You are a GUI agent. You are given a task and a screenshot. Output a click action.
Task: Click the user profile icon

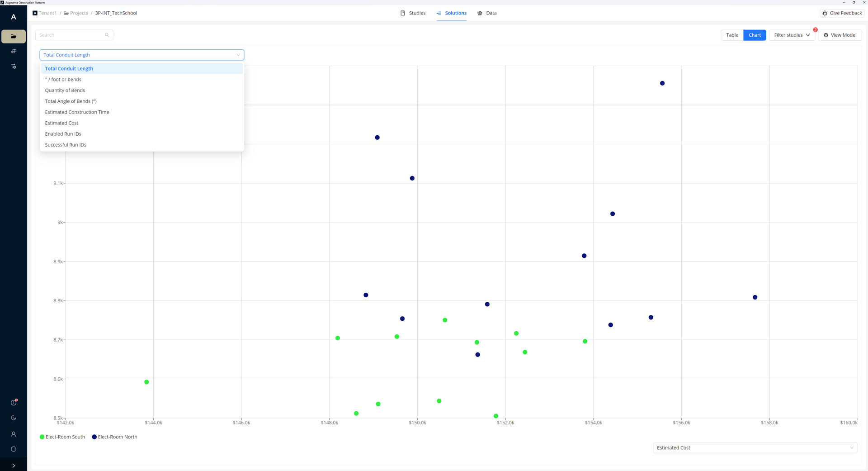[14, 434]
